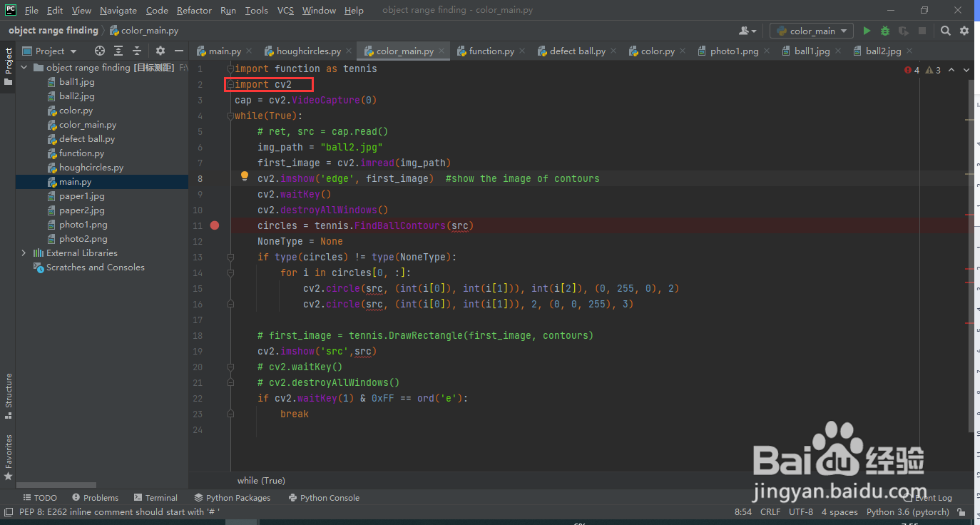Open the Project view selector dropdown
The height and width of the screenshot is (525, 980).
(49, 51)
